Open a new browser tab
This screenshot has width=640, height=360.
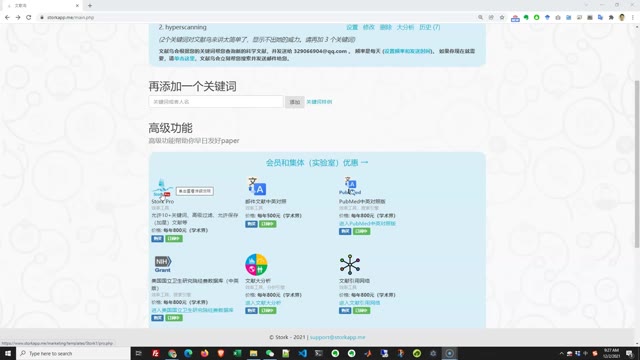pos(90,6)
